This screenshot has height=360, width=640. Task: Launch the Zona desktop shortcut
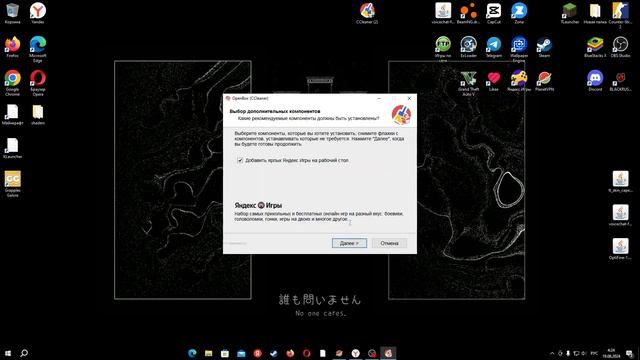coord(519,13)
